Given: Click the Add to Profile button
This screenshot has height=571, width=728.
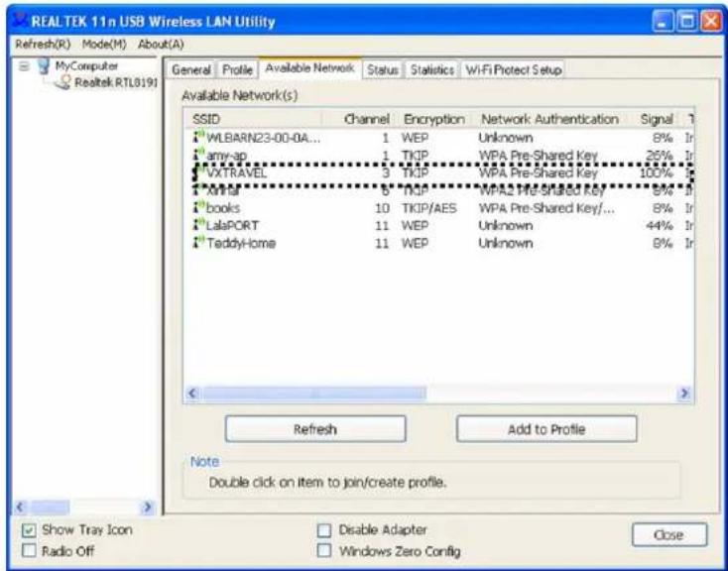Looking at the screenshot, I should click(546, 429).
